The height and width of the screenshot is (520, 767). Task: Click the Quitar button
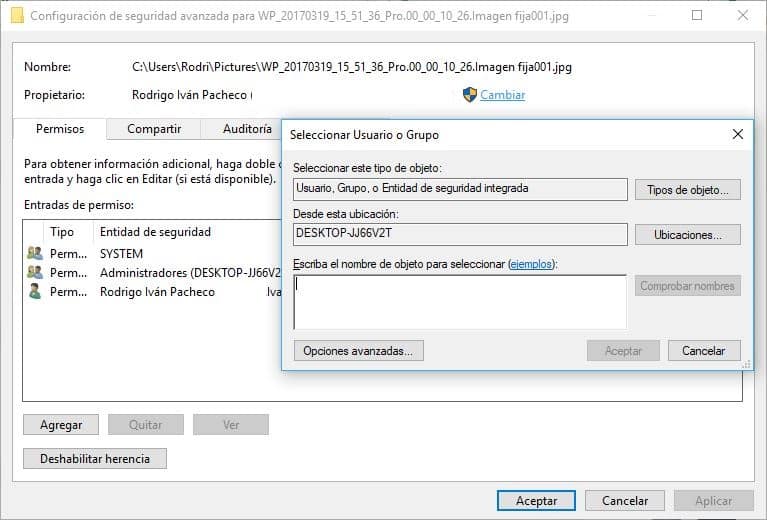coord(146,425)
